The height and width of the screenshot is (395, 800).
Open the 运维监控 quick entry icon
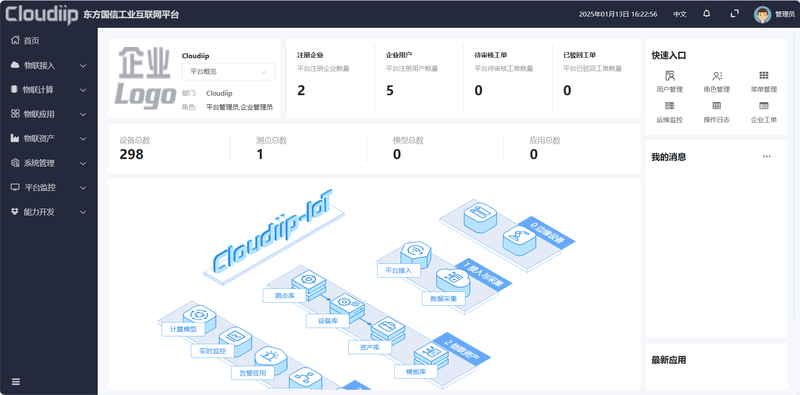(670, 106)
